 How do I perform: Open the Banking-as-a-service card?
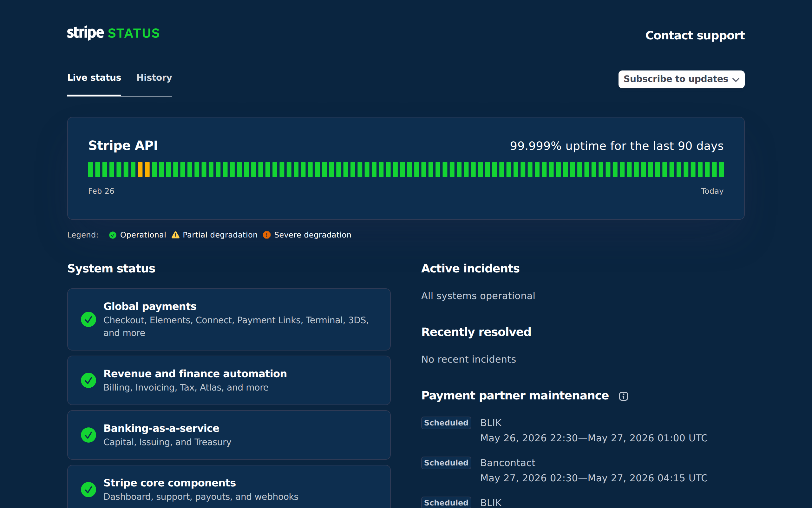[x=229, y=435]
